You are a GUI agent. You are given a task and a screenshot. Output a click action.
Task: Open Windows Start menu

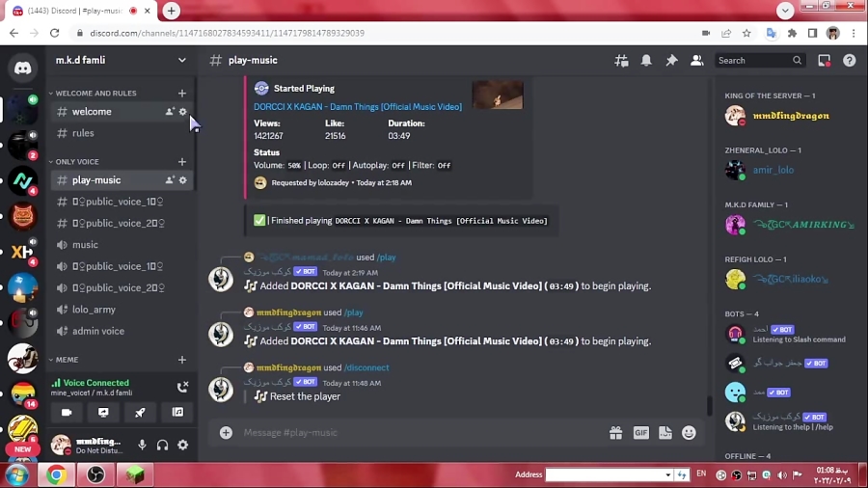pos(16,475)
